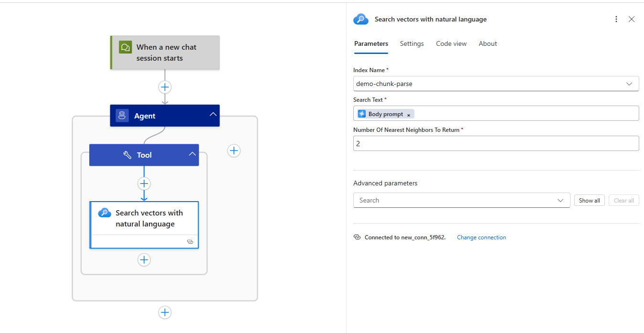
Task: Click plus button at bottom of workflow
Action: click(x=165, y=312)
